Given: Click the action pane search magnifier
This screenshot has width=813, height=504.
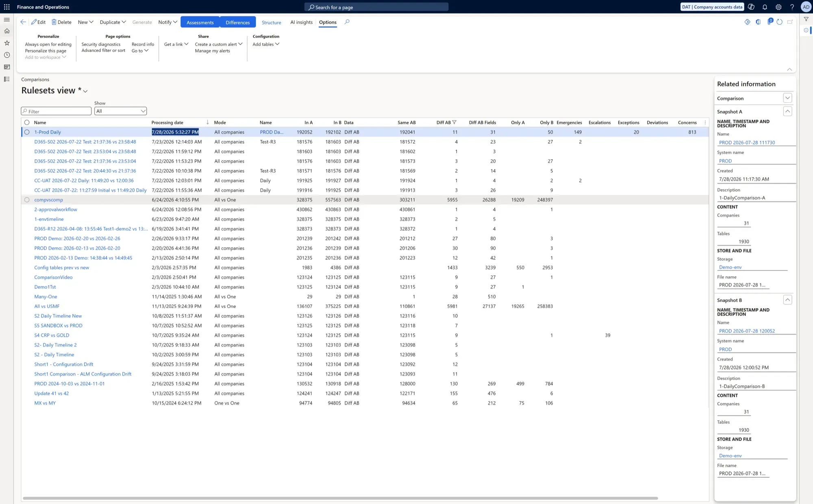Looking at the screenshot, I should click(347, 22).
